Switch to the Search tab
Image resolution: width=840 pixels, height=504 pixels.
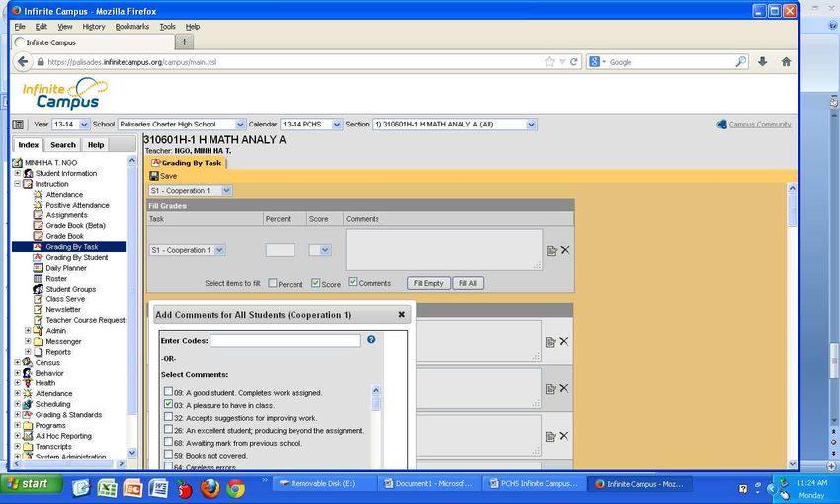click(x=63, y=145)
